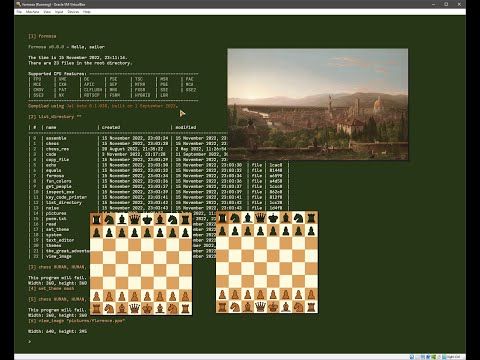Pick the e7 black pawn on the right board
Viewport: 480px width, 360px height.
click(273, 231)
